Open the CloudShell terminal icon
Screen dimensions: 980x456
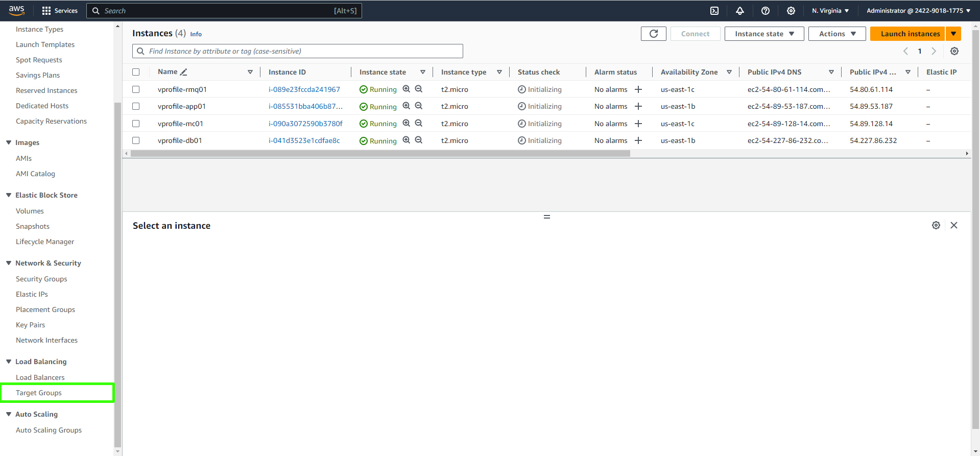(714, 11)
